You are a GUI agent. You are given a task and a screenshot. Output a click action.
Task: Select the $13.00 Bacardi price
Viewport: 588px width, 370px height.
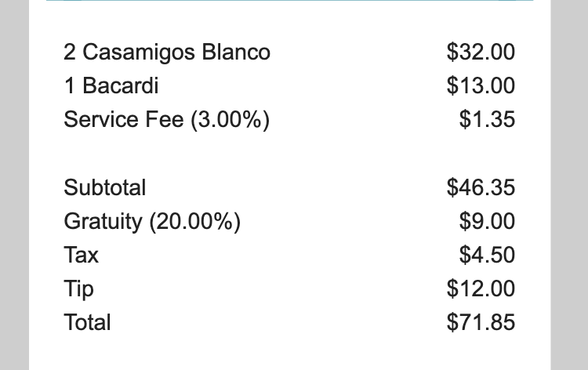[481, 86]
